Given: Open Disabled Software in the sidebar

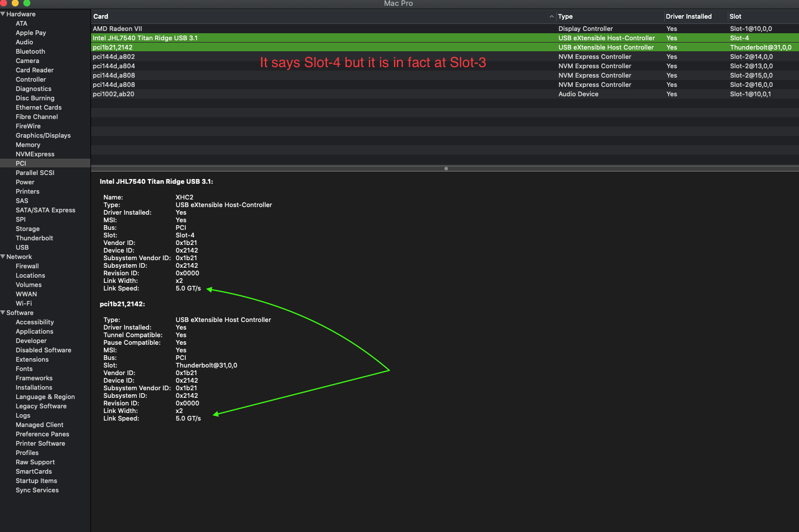Looking at the screenshot, I should [43, 350].
